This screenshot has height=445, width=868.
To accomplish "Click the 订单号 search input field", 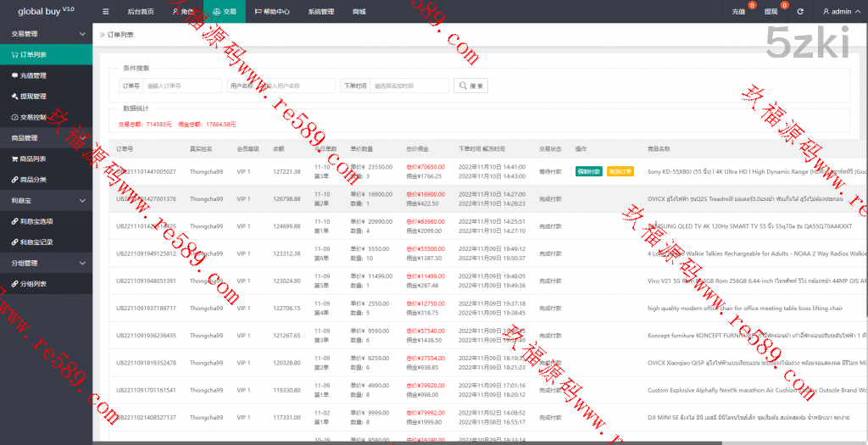I will (x=181, y=86).
